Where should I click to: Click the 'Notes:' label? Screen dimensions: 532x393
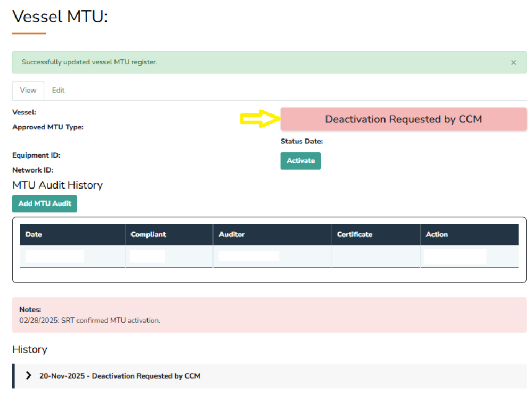click(x=30, y=309)
